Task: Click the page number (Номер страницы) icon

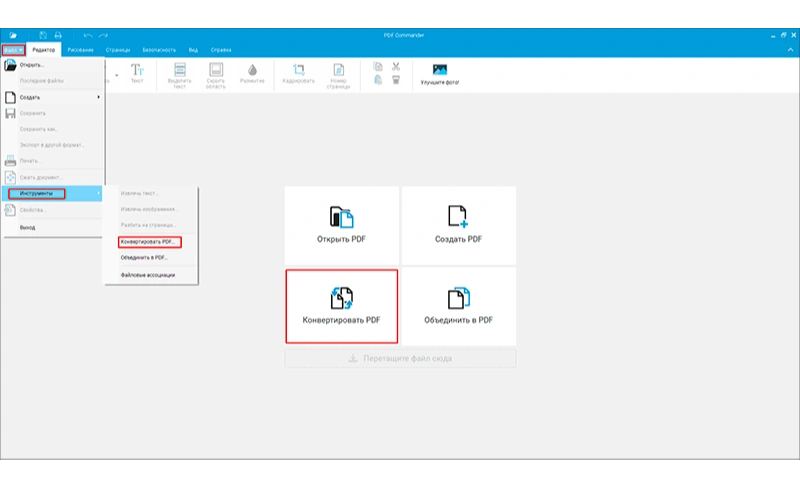Action: pyautogui.click(x=338, y=69)
